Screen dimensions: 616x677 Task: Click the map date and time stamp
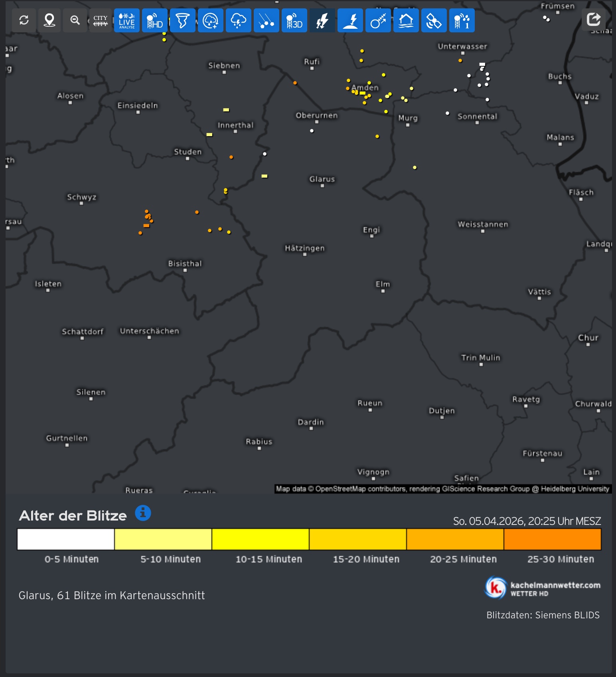tap(527, 521)
